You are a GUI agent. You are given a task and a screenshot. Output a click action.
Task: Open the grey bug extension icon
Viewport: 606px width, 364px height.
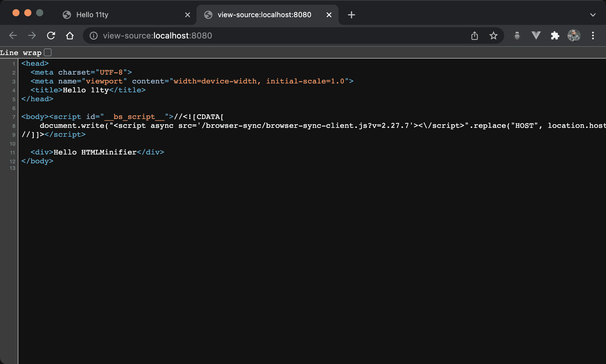[517, 36]
